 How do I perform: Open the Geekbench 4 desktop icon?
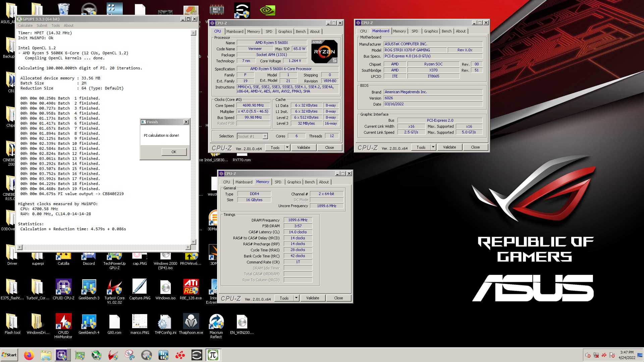coord(89,324)
